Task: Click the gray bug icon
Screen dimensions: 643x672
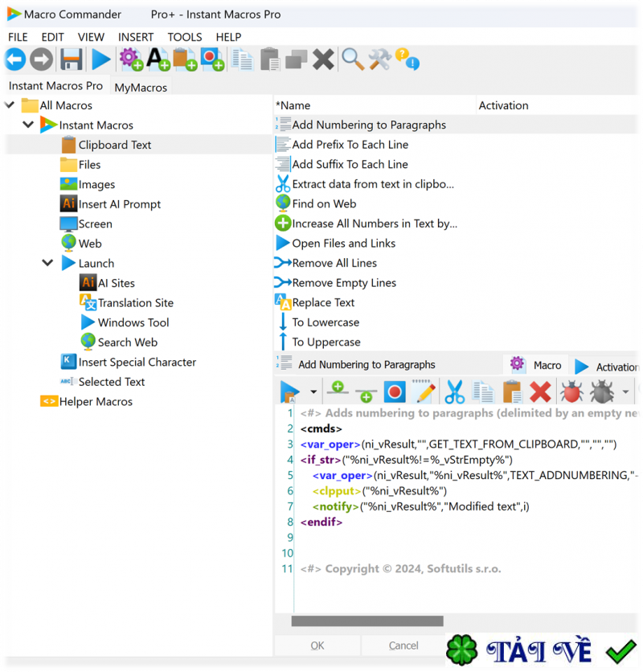Action: [x=602, y=391]
